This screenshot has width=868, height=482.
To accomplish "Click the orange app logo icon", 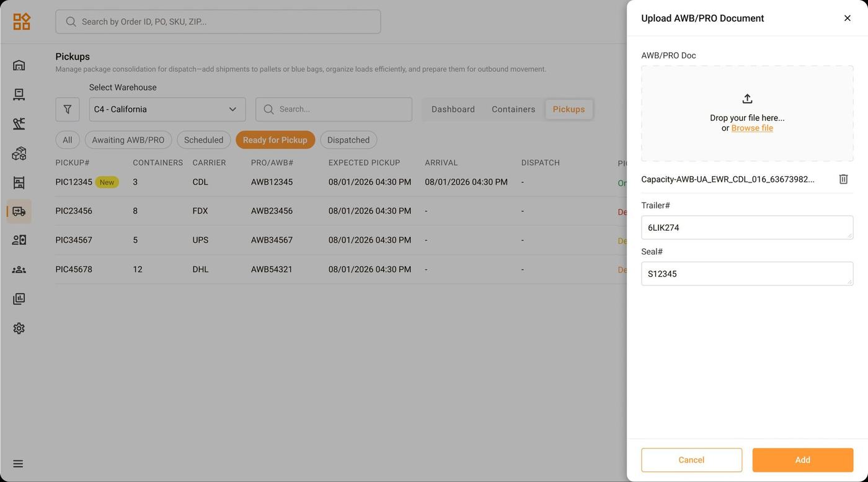I will [22, 22].
